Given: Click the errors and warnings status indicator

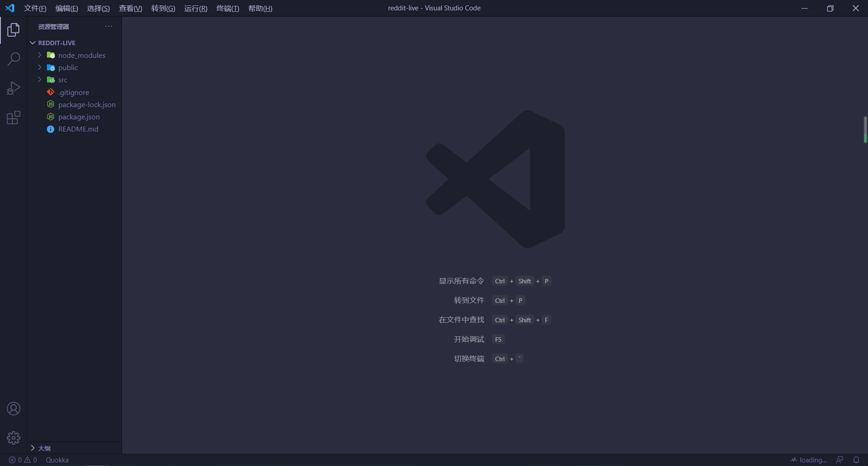Looking at the screenshot, I should 23,460.
